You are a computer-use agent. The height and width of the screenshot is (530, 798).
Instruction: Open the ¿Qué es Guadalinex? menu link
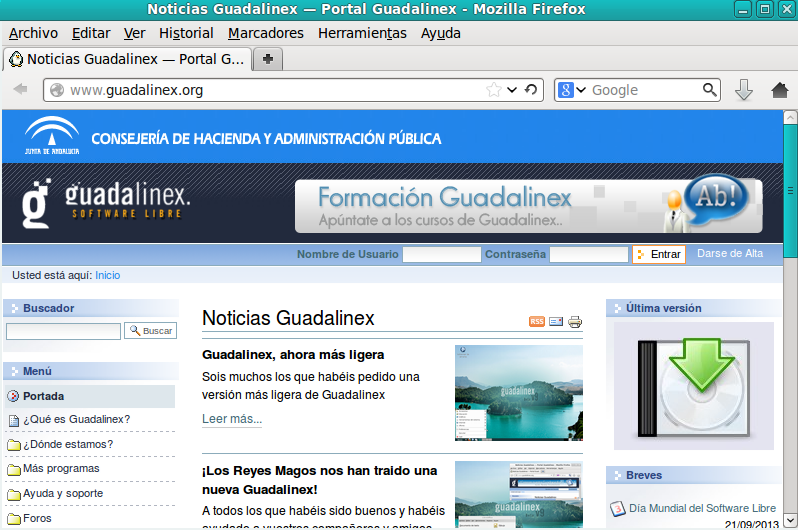coord(76,420)
